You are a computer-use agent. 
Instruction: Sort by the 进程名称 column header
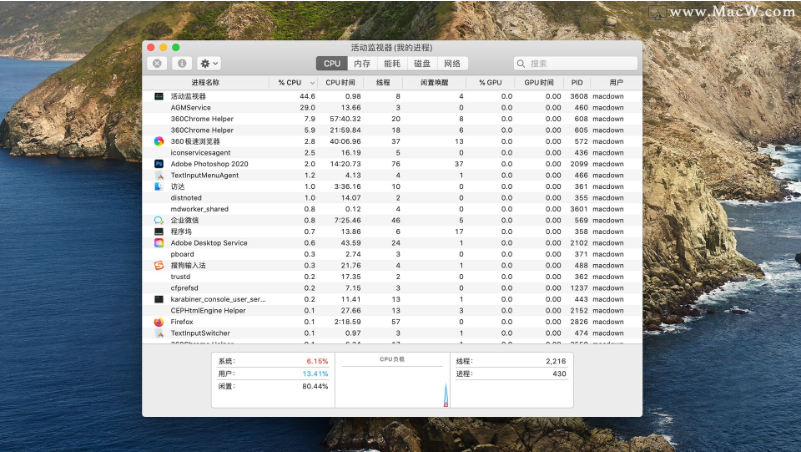205,82
